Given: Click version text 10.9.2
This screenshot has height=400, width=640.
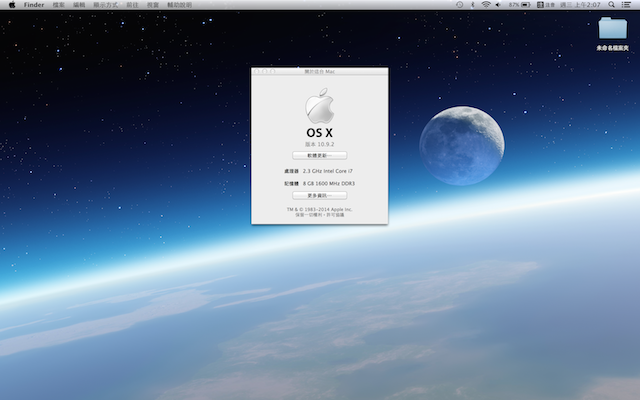Looking at the screenshot, I should coord(320,144).
